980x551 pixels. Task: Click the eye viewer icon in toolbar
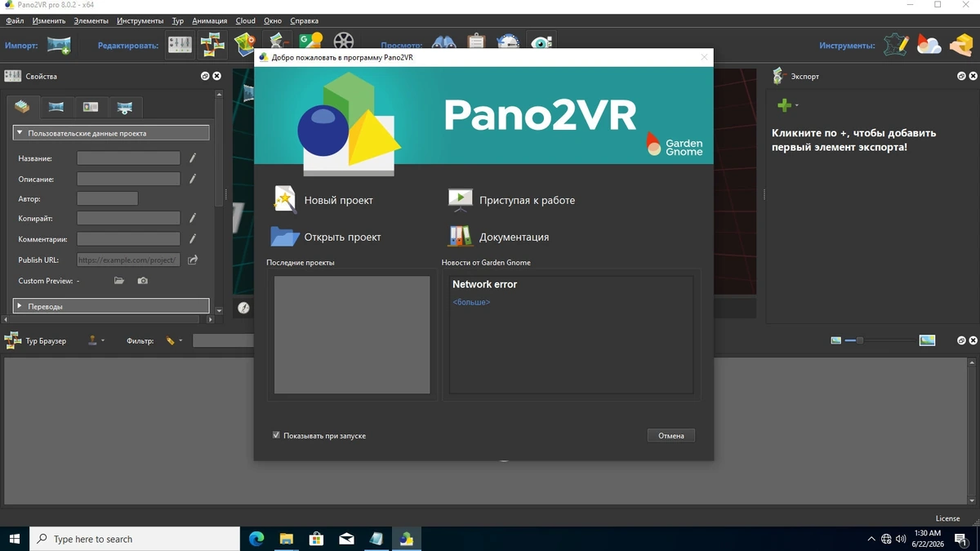pyautogui.click(x=541, y=43)
